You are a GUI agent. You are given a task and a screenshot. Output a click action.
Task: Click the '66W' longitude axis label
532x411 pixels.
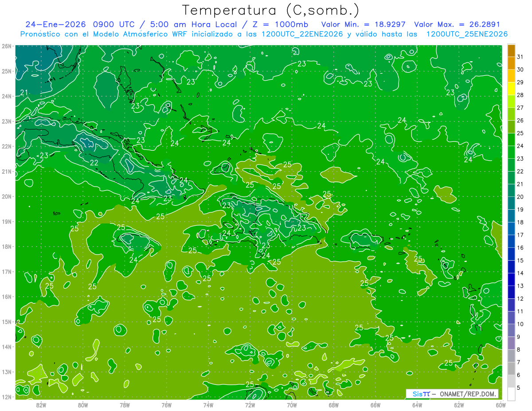[376, 405]
